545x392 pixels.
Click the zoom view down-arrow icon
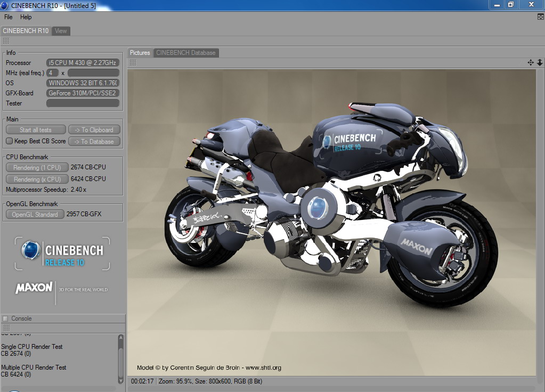pyautogui.click(x=540, y=62)
